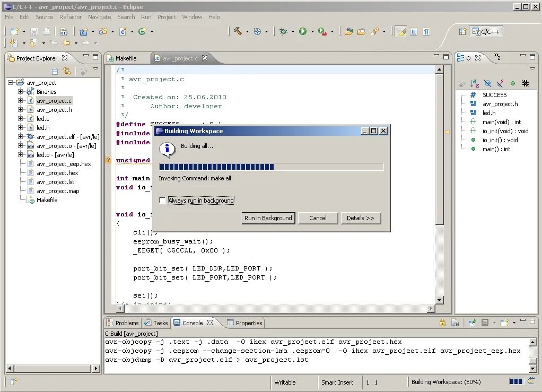
Task: Open the Project menu
Action: [167, 17]
